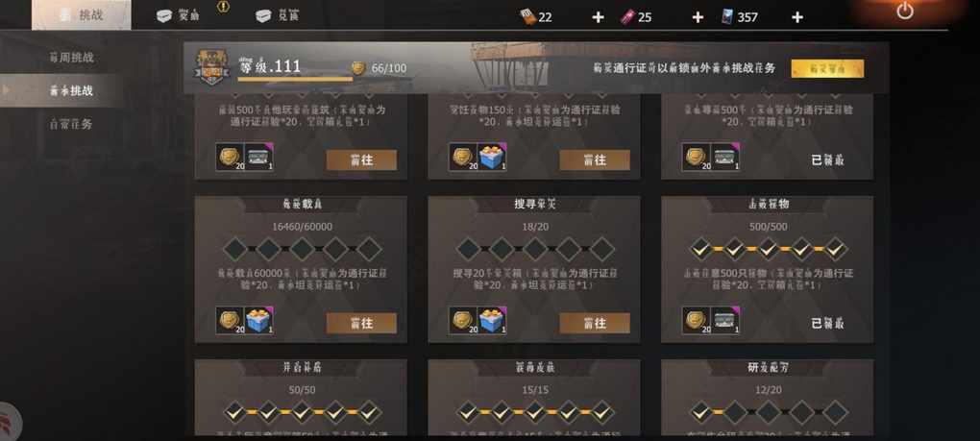Open the third top tab with the box icon

278,15
